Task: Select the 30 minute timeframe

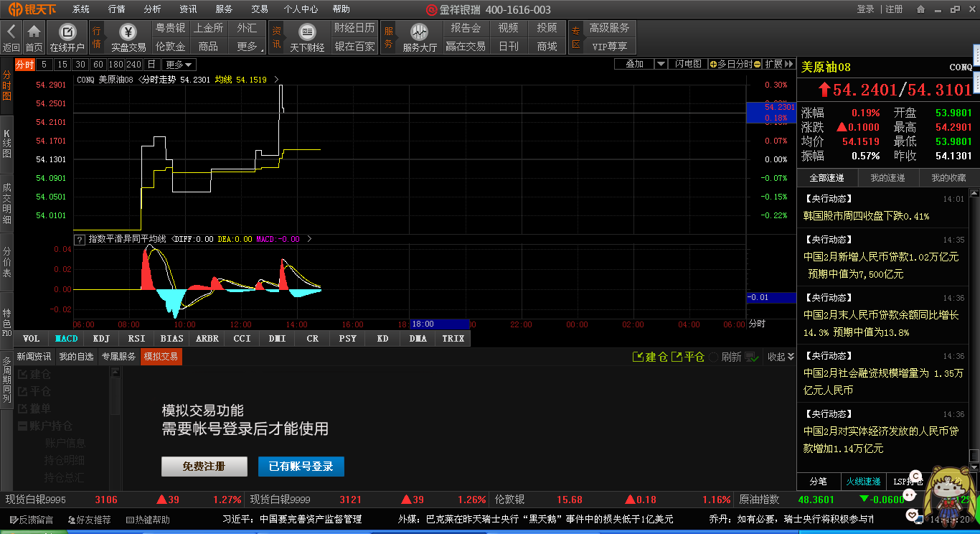Action: point(80,64)
